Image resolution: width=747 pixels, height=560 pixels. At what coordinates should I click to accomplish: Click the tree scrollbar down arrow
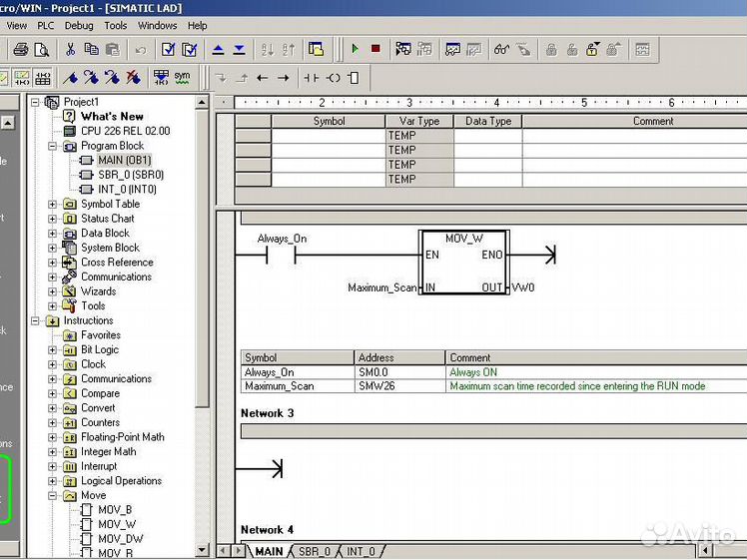pos(202,550)
